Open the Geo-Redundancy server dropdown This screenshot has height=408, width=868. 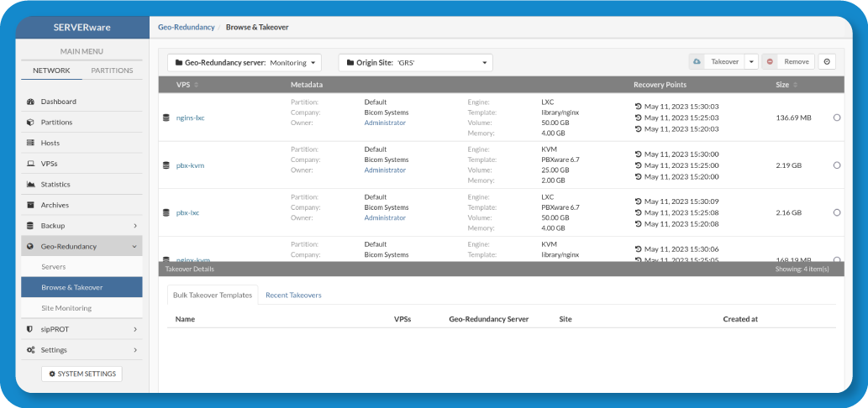click(245, 63)
